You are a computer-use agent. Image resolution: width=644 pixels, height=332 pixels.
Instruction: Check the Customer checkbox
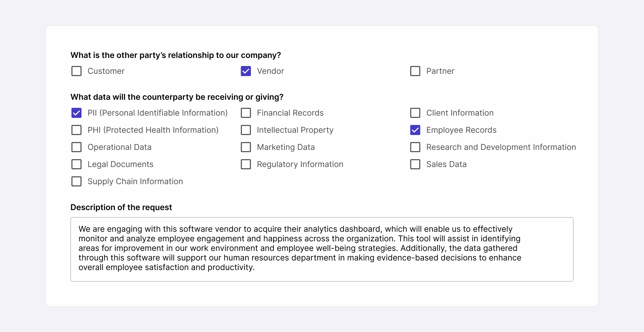[76, 71]
